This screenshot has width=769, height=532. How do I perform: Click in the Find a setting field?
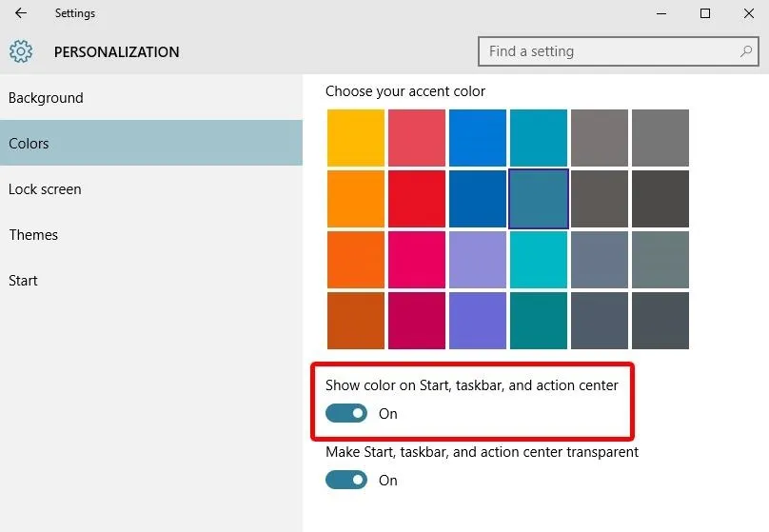618,51
